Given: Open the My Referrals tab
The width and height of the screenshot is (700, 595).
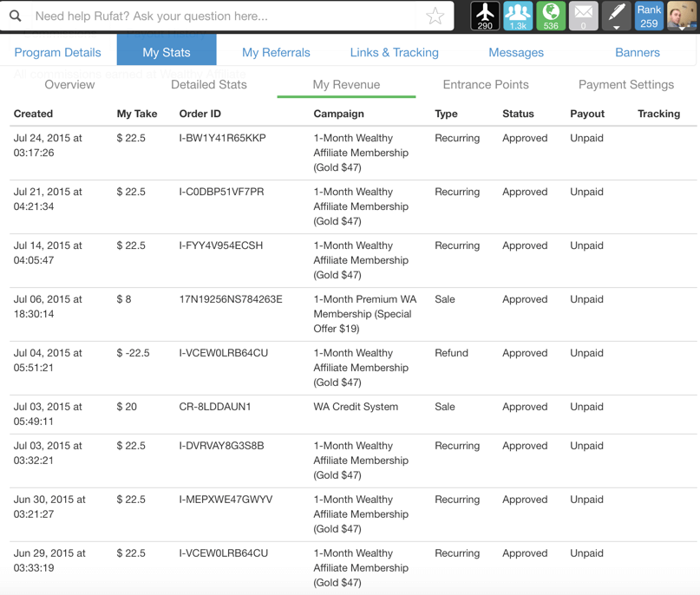Looking at the screenshot, I should point(276,52).
